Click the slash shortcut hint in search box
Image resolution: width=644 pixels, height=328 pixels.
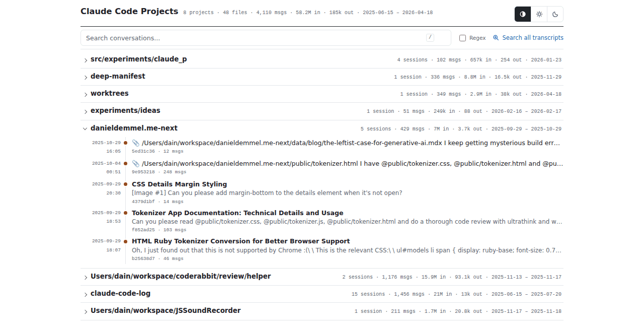point(430,37)
